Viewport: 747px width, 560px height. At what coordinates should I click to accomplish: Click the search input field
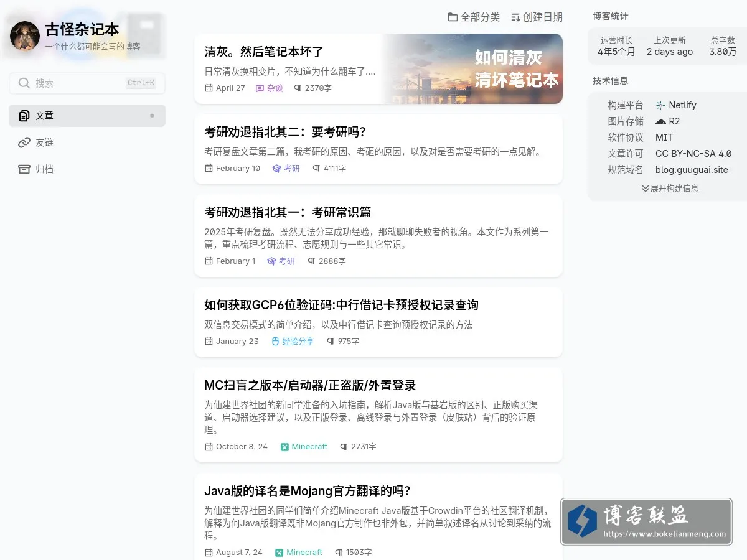coord(87,83)
